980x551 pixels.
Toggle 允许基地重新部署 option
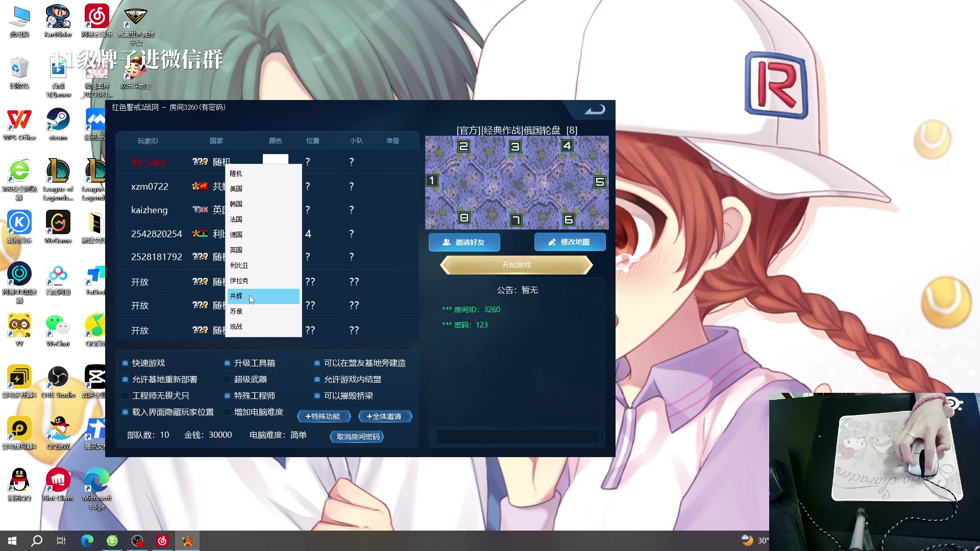[x=125, y=380]
